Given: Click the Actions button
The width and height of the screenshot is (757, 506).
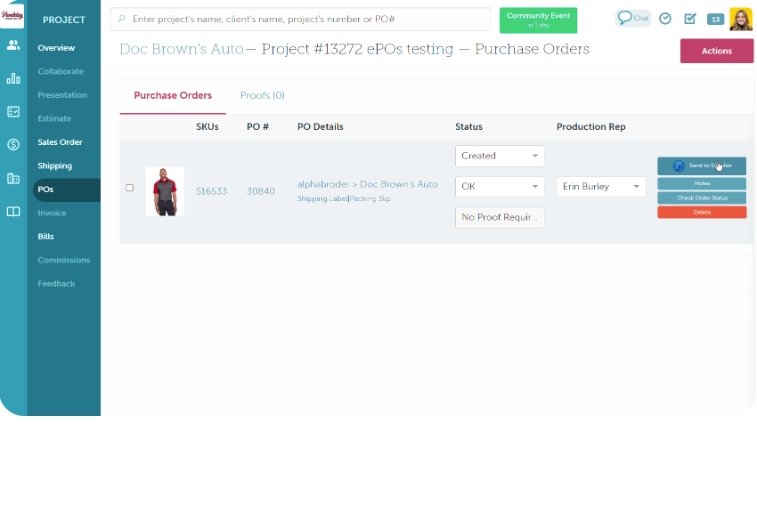Looking at the screenshot, I should [716, 51].
